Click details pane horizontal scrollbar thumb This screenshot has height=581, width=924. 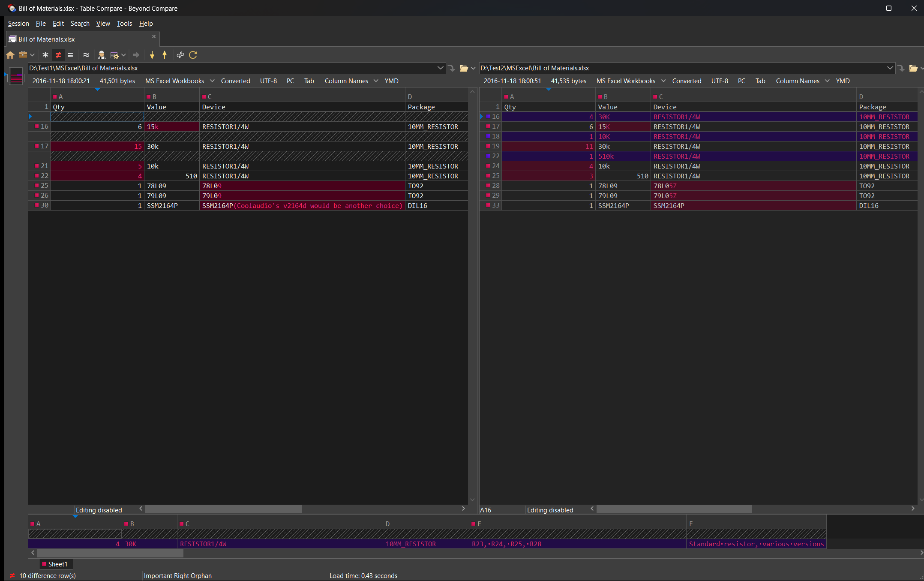pyautogui.click(x=110, y=553)
